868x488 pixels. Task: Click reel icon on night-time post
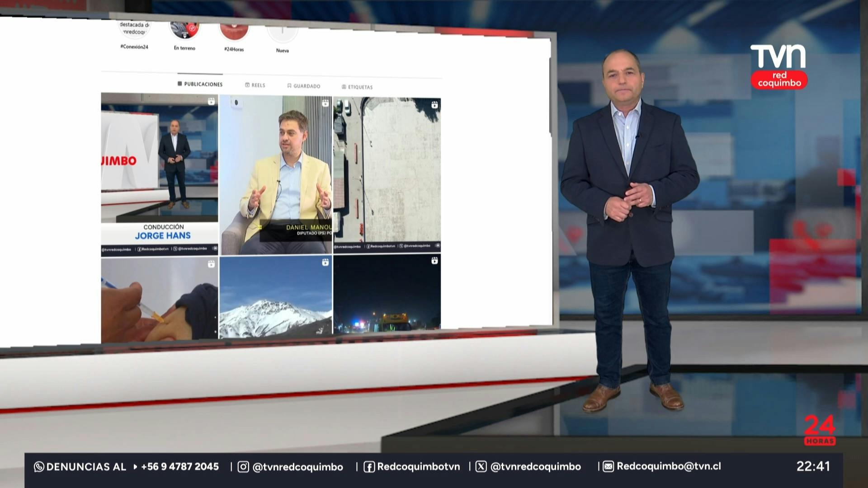[x=434, y=261]
